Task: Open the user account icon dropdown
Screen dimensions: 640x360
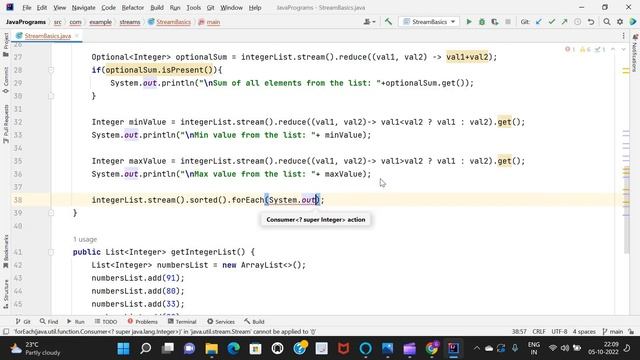Action: [x=369, y=22]
